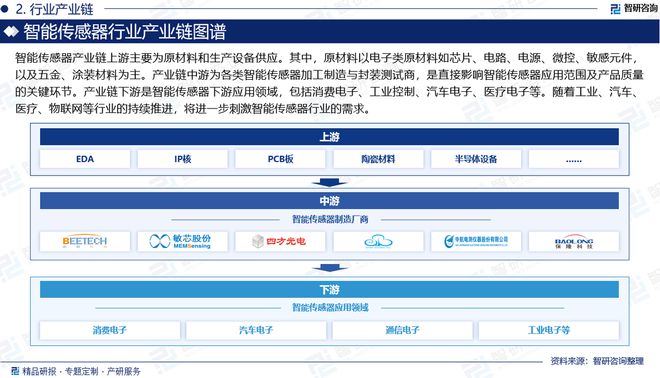
Task: Click the 智能传感器应用领域 subtitle
Action: point(330,308)
